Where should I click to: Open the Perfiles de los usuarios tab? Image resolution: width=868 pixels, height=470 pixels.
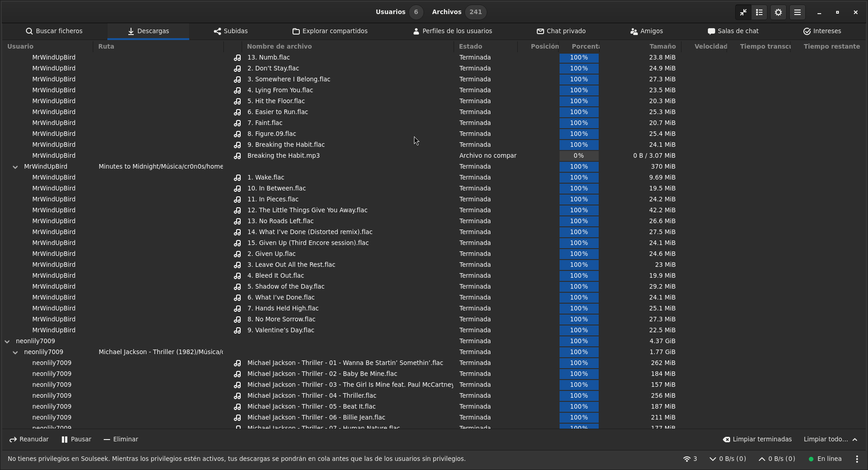pos(453,31)
